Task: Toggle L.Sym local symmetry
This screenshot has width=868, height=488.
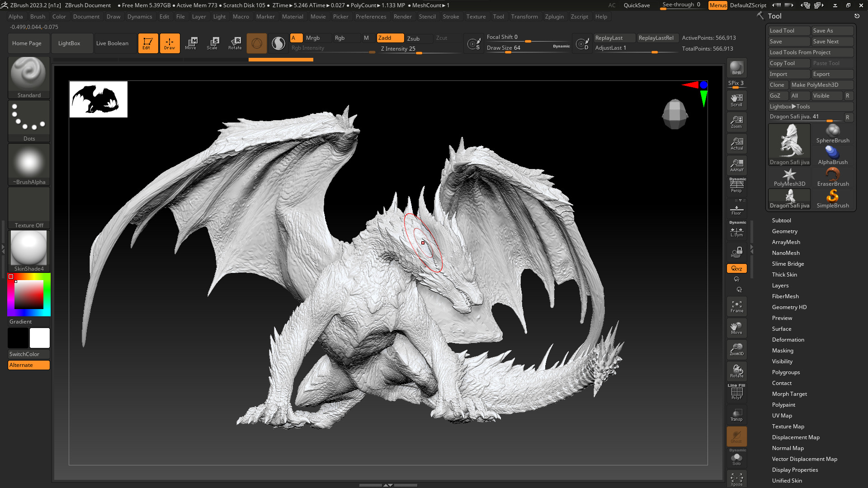Action: pos(736,230)
